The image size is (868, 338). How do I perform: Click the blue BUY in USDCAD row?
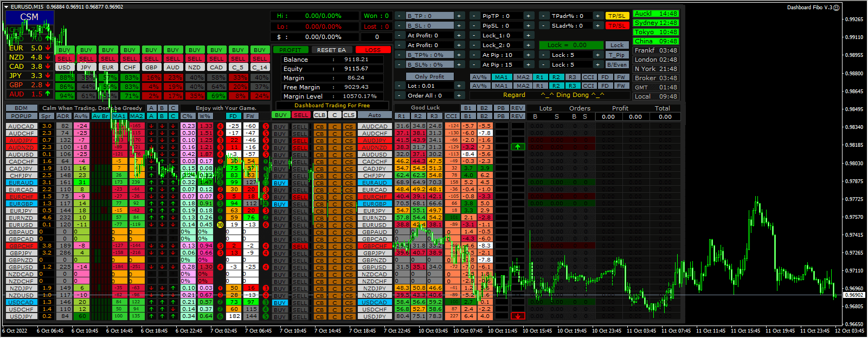[280, 302]
